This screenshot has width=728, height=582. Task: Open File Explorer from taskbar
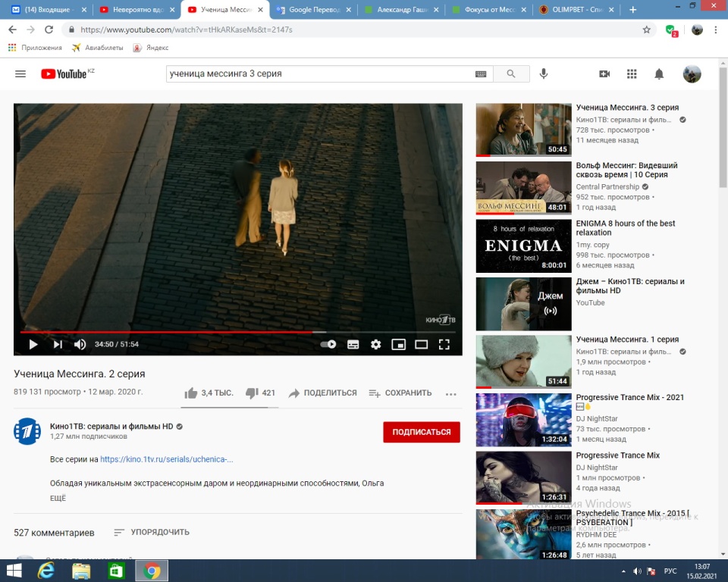(x=81, y=571)
